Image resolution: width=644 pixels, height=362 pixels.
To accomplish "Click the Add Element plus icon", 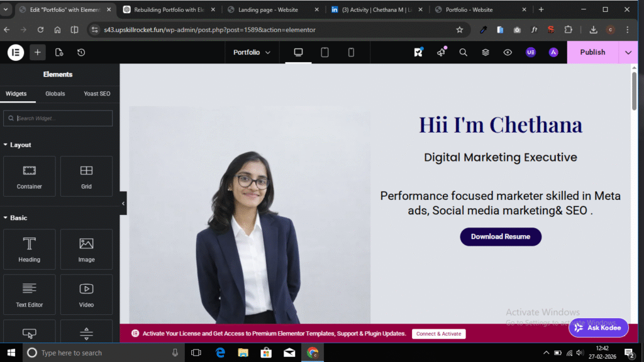I will [x=37, y=52].
